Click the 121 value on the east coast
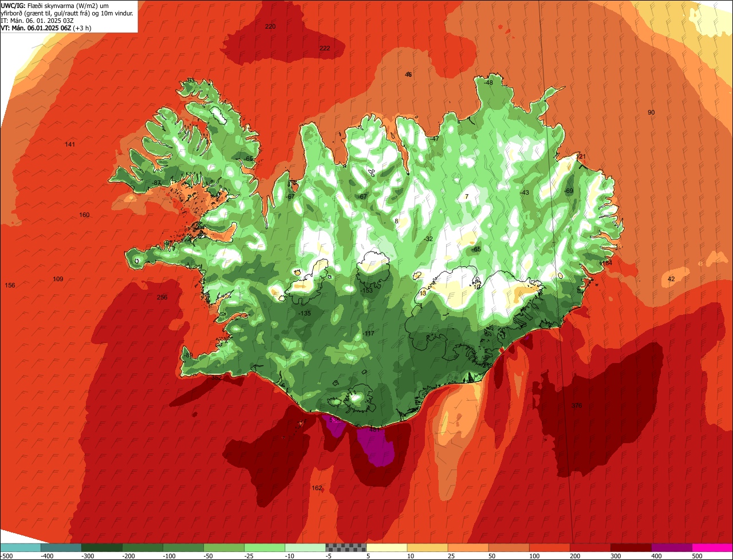This screenshot has width=733, height=560. pyautogui.click(x=581, y=156)
